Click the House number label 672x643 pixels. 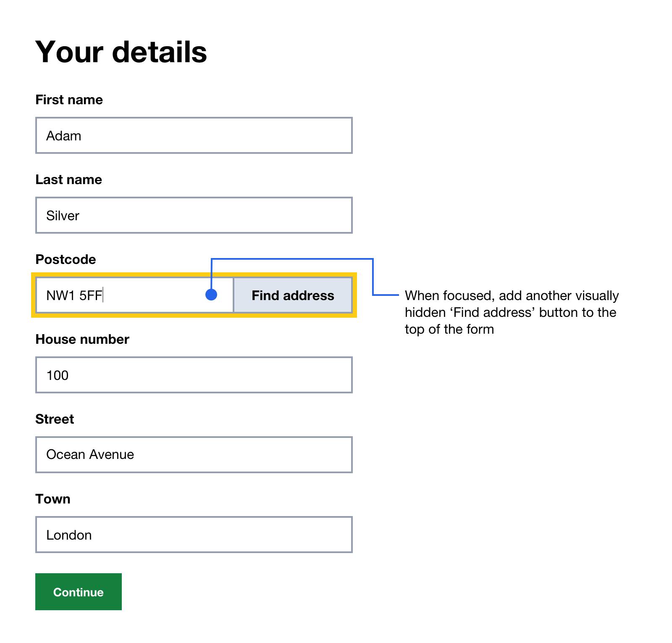click(82, 339)
